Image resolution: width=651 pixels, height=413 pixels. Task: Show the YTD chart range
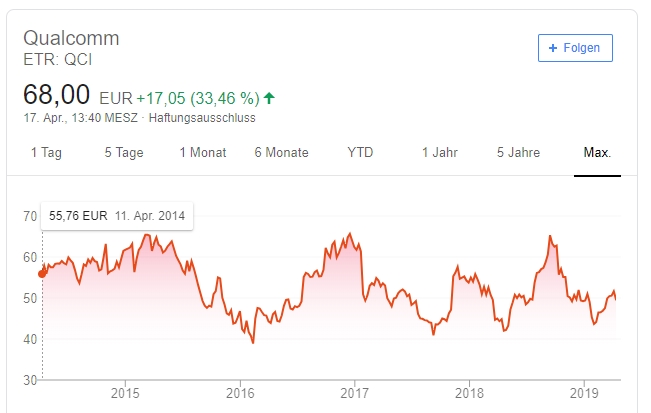click(x=360, y=152)
